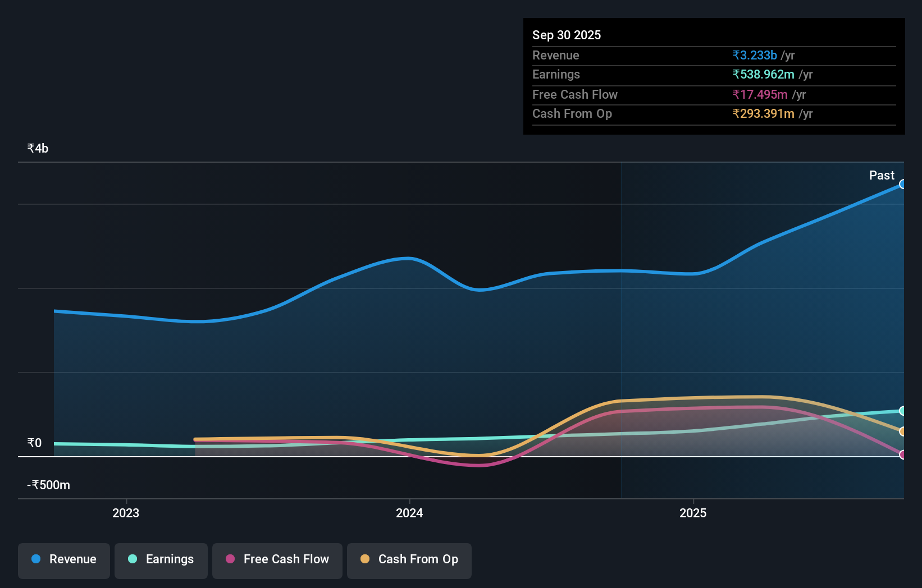Click the Earnings teal dot icon
The image size is (922, 588).
[131, 559]
